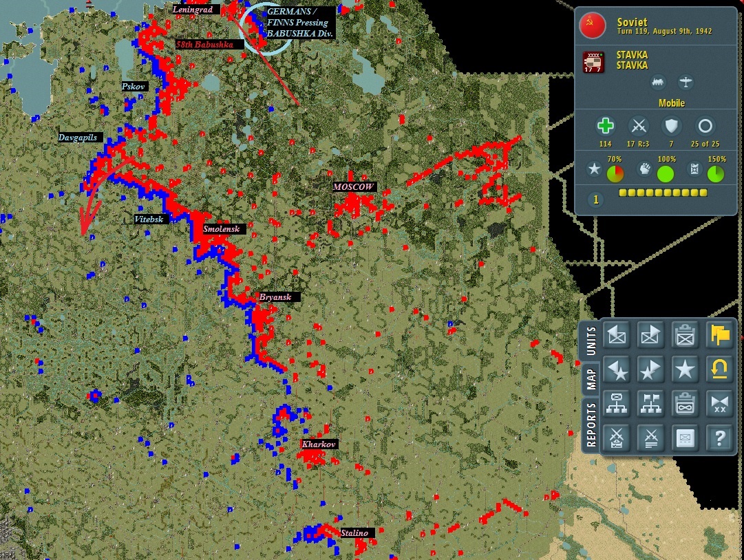Click the lower 'STAVKA' HQ name

point(632,65)
